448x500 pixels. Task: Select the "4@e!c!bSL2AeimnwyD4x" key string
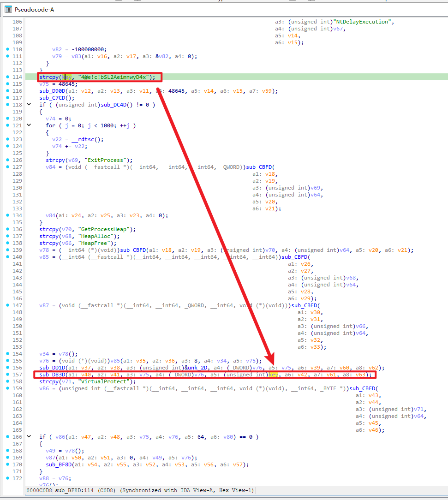[113, 77]
